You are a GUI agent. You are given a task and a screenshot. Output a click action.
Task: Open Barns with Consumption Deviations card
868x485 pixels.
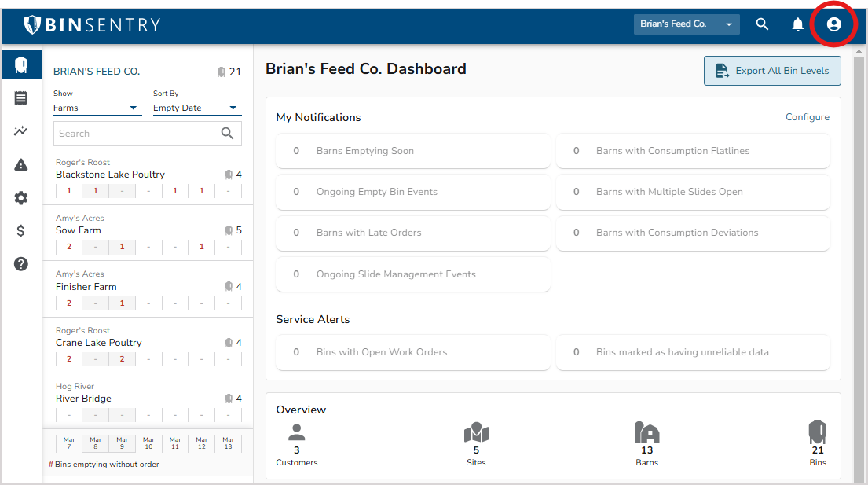(693, 233)
